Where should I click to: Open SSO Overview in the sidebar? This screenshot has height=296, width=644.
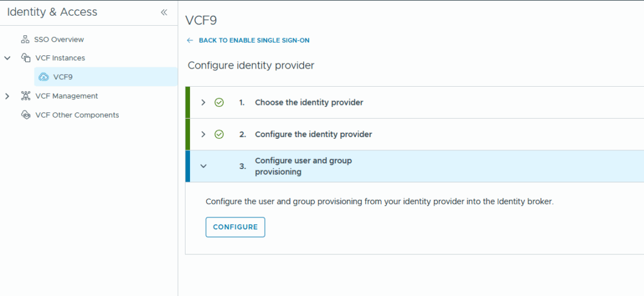(x=58, y=40)
